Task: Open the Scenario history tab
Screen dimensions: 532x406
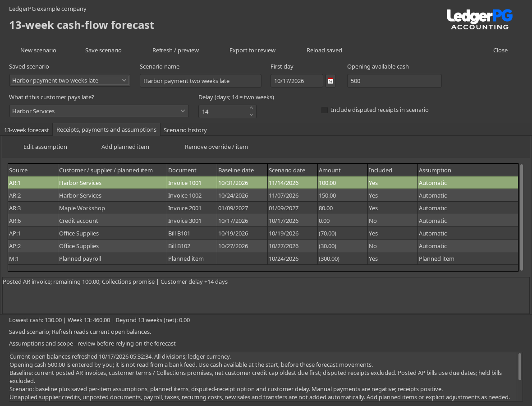Action: tap(185, 130)
